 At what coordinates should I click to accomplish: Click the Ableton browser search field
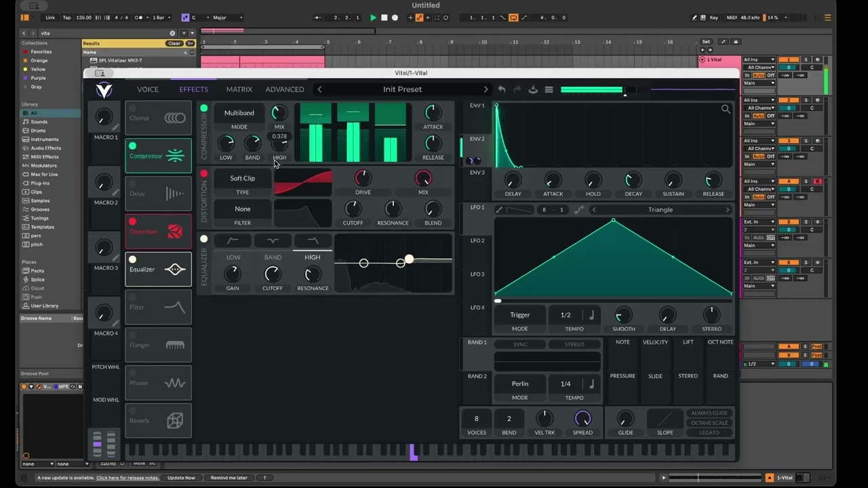tap(106, 33)
